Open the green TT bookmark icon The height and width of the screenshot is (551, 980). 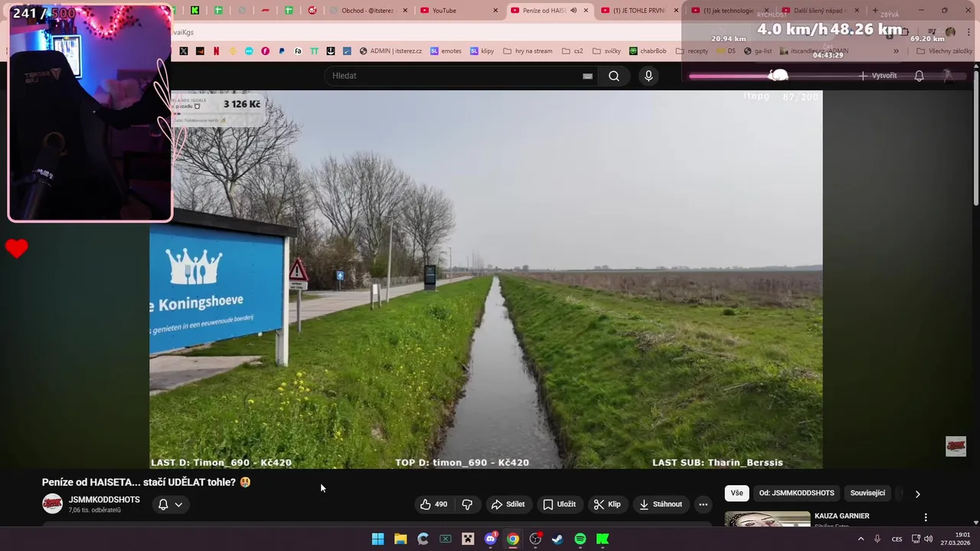point(314,51)
